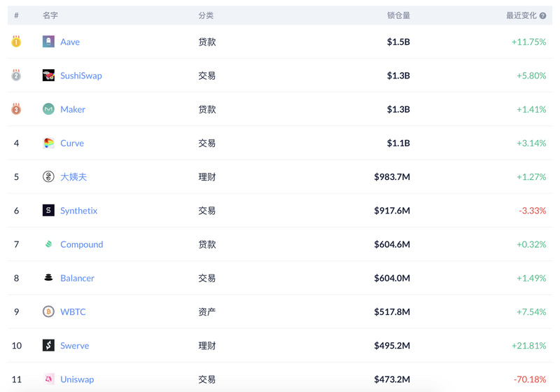Click the Synthetix logo icon
Image resolution: width=560 pixels, height=392 pixels.
(x=48, y=210)
